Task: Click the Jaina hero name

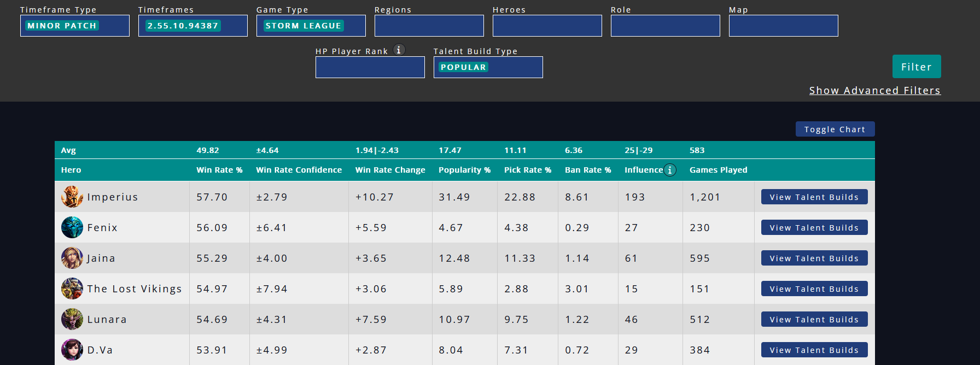Action: pyautogui.click(x=101, y=258)
